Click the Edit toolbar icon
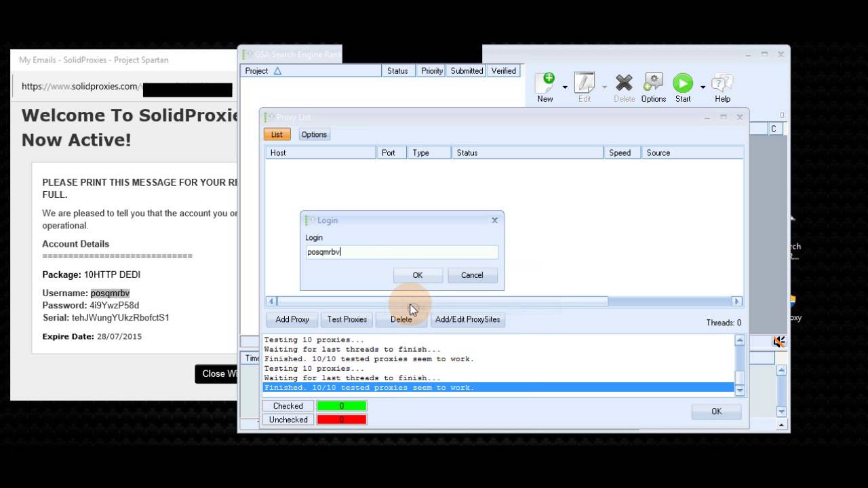 585,83
